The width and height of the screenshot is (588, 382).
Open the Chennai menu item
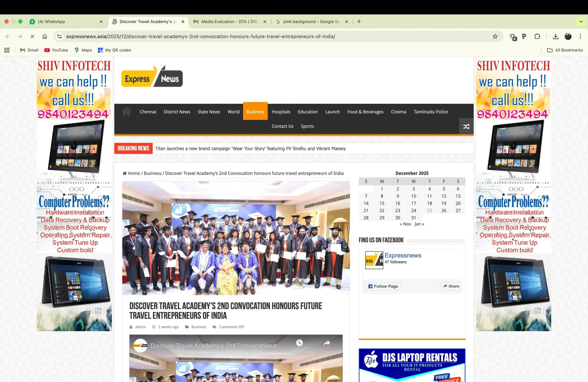148,112
